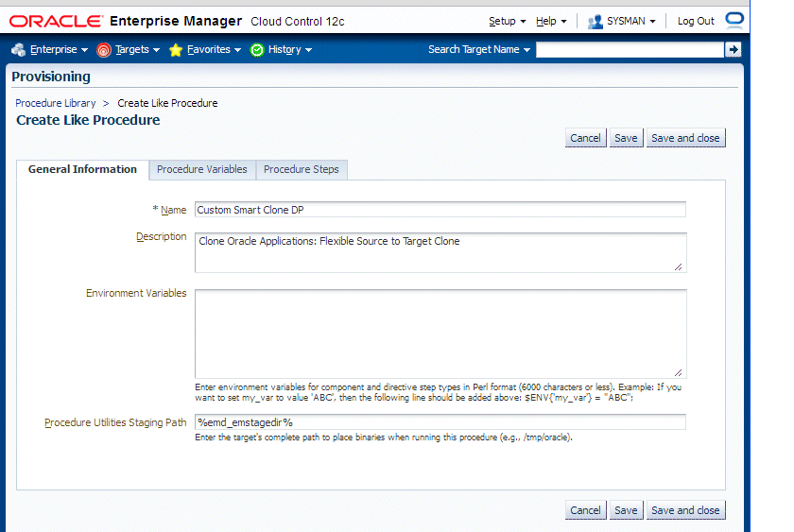This screenshot has width=794, height=532.
Task: Click the bottom Save button
Action: tap(626, 510)
